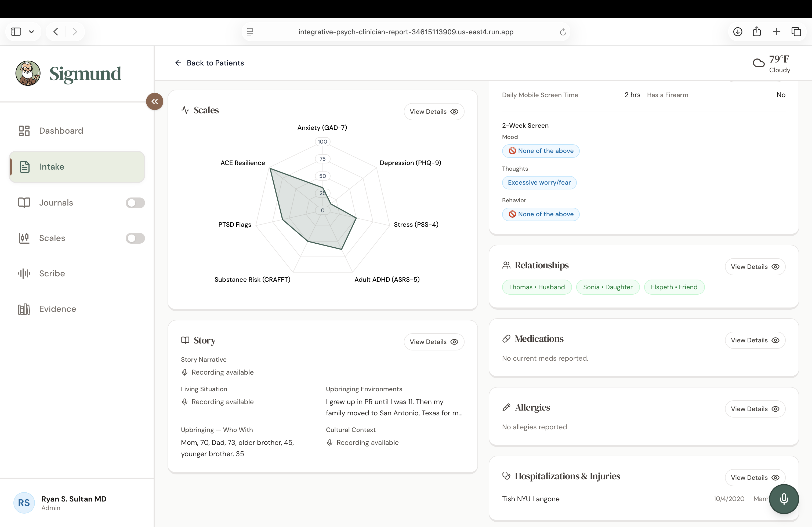Open the browser share menu

(x=757, y=31)
